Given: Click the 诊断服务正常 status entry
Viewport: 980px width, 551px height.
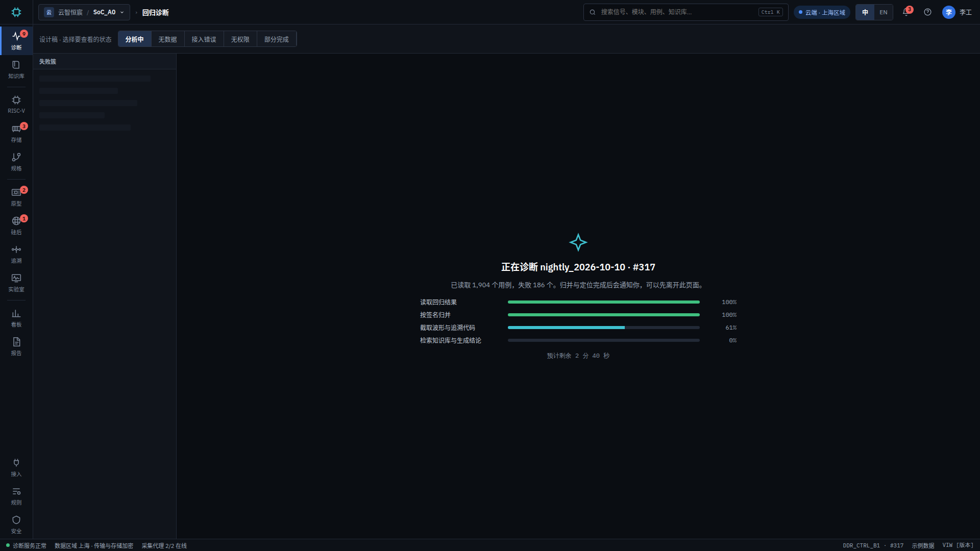Looking at the screenshot, I should [x=26, y=545].
